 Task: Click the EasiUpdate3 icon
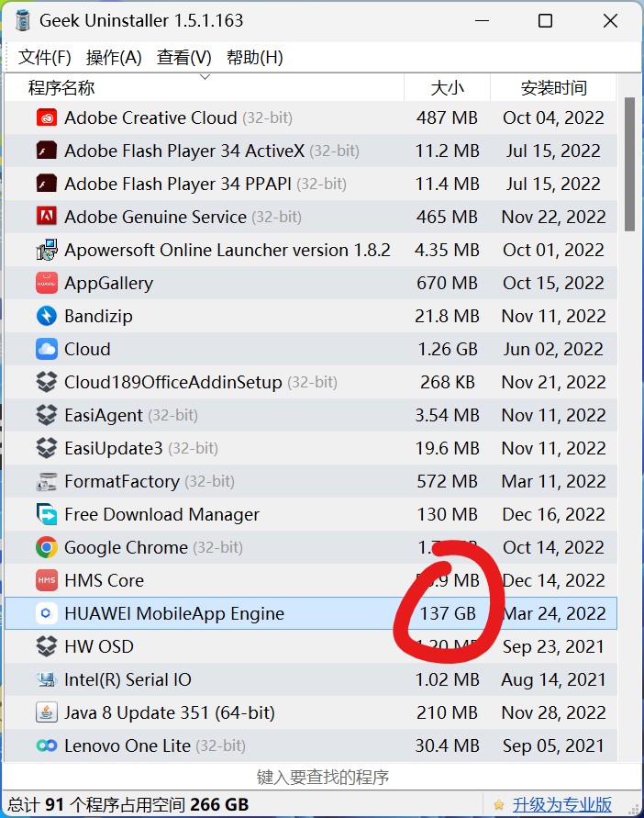47,448
